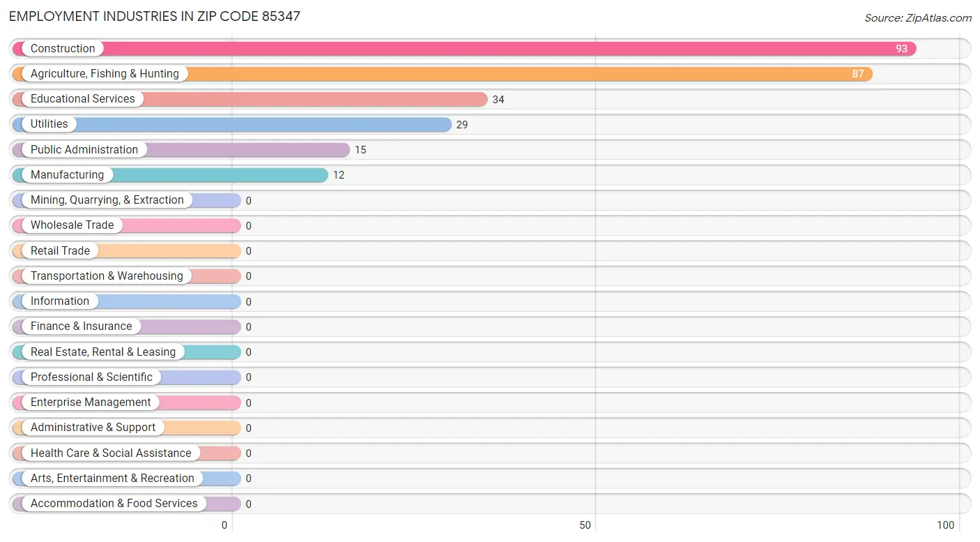980x542 pixels.
Task: Select the Utilities label
Action: click(x=49, y=124)
